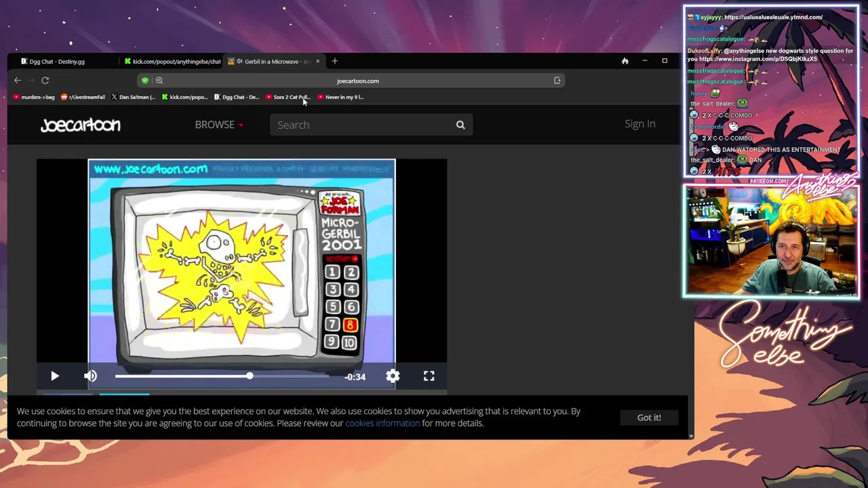Click the video remaining time -0:34
The width and height of the screenshot is (868, 488).
pyautogui.click(x=355, y=377)
